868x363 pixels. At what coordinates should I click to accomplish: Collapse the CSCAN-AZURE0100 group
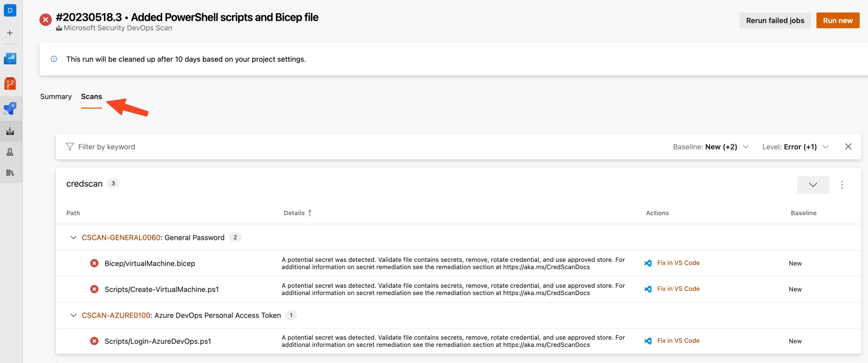point(73,315)
